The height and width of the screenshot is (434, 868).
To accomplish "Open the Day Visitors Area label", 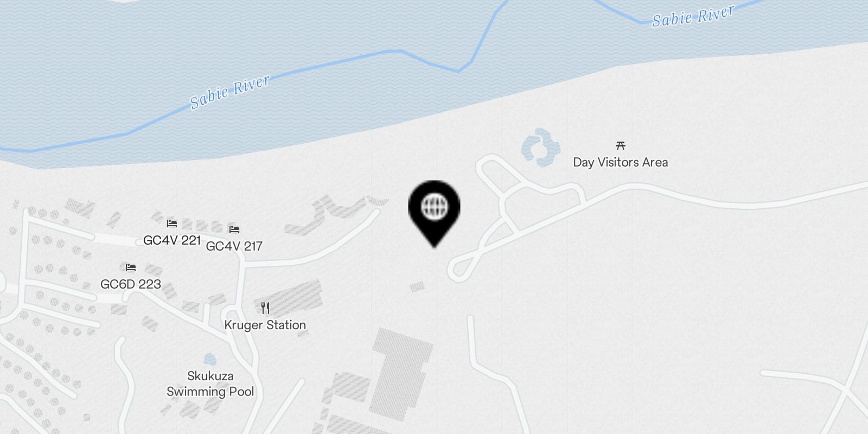I will click(621, 162).
